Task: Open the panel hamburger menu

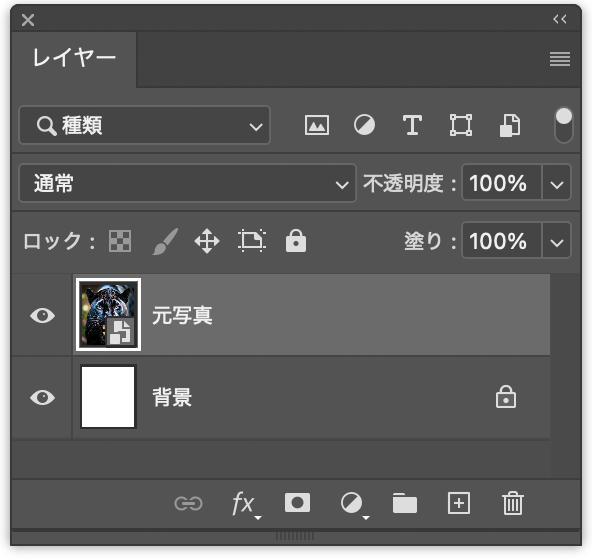Action: click(x=560, y=59)
